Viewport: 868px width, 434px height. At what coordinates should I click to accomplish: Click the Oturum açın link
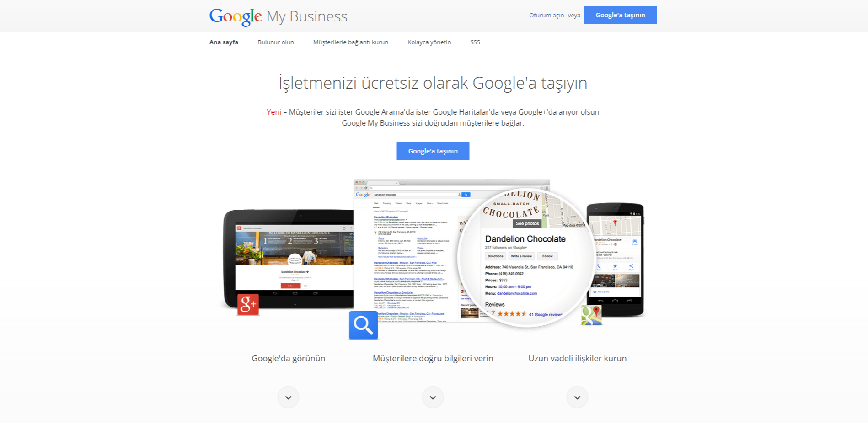[x=547, y=15]
